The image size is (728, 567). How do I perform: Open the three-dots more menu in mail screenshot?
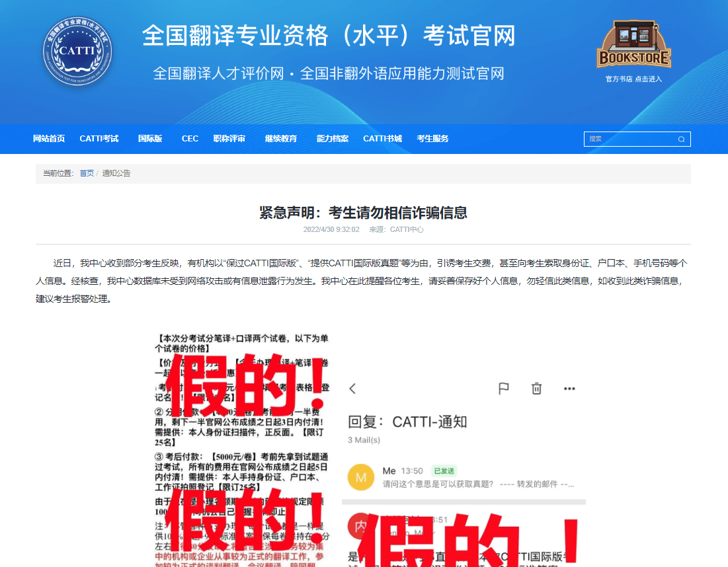pyautogui.click(x=569, y=389)
